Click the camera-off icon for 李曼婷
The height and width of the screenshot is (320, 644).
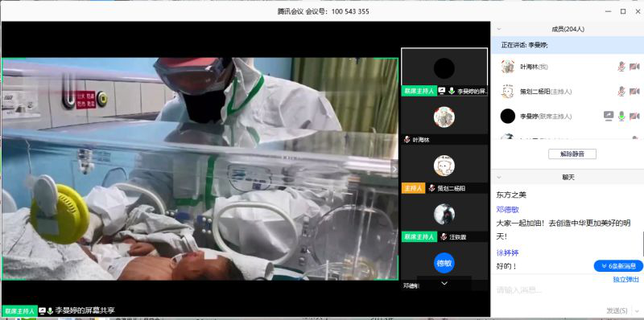point(634,116)
